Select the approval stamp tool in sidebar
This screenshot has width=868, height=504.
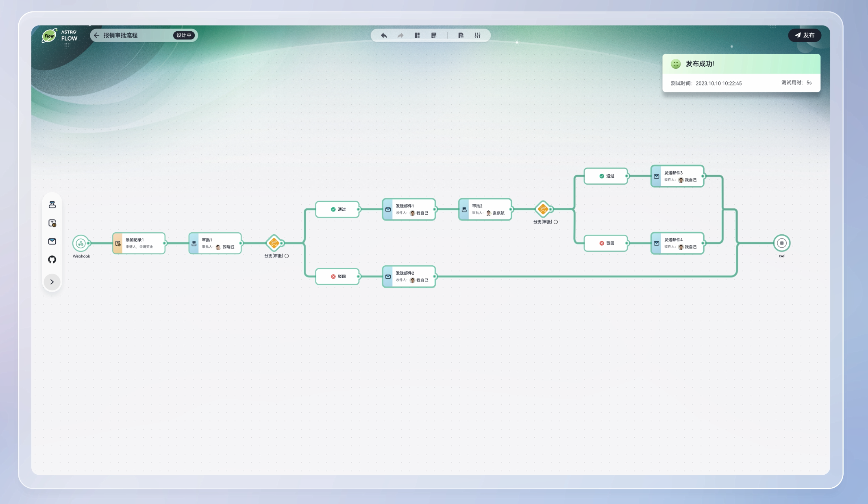(x=52, y=205)
